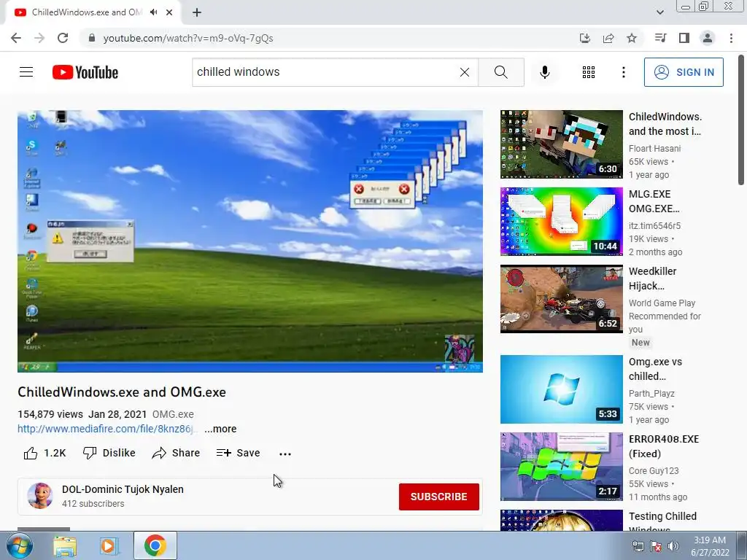Go back in Chrome
Screen dimensions: 747x560
(x=16, y=38)
